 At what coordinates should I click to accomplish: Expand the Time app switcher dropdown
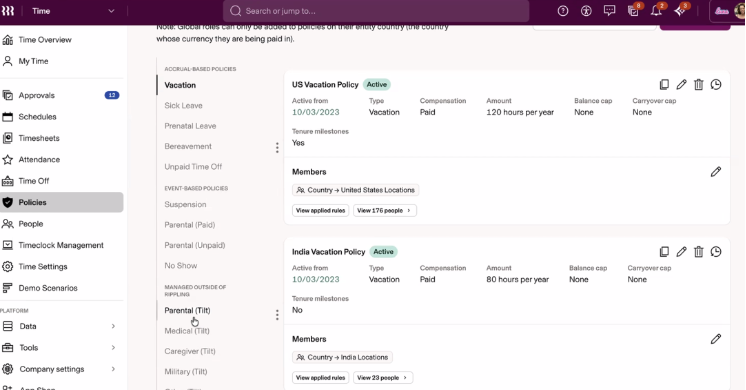coord(111,11)
